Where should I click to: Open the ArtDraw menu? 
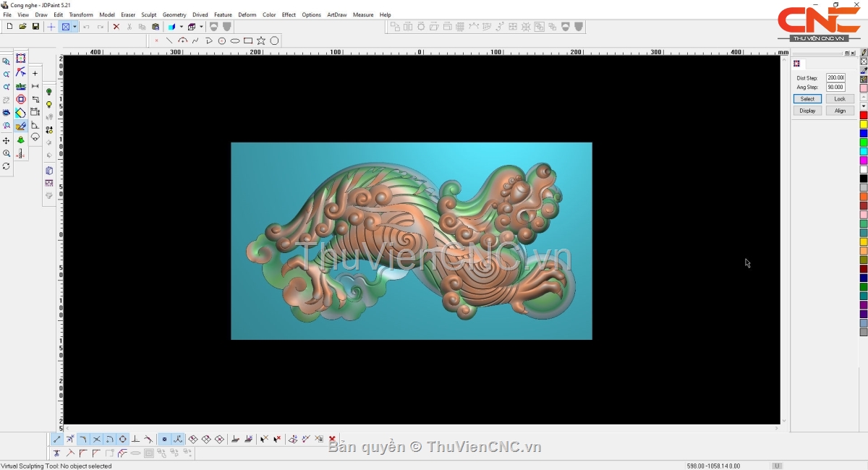click(x=336, y=14)
